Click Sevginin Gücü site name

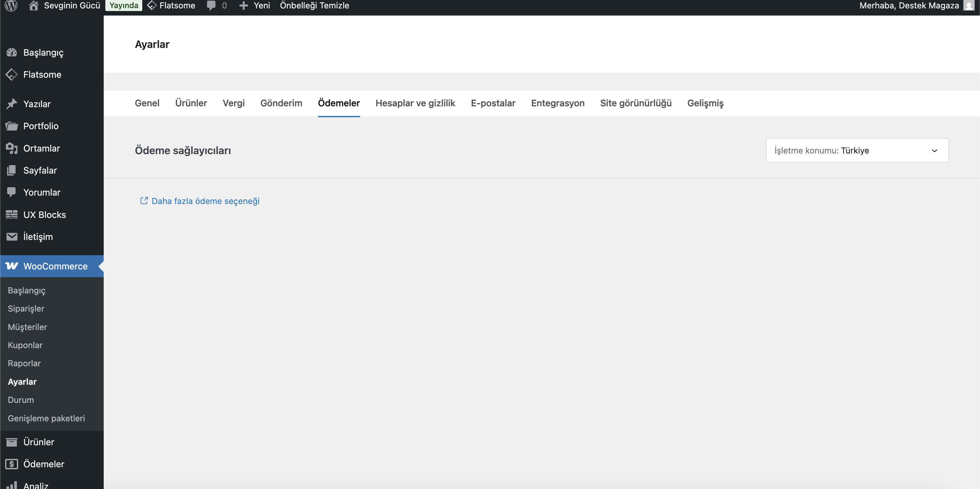72,5
